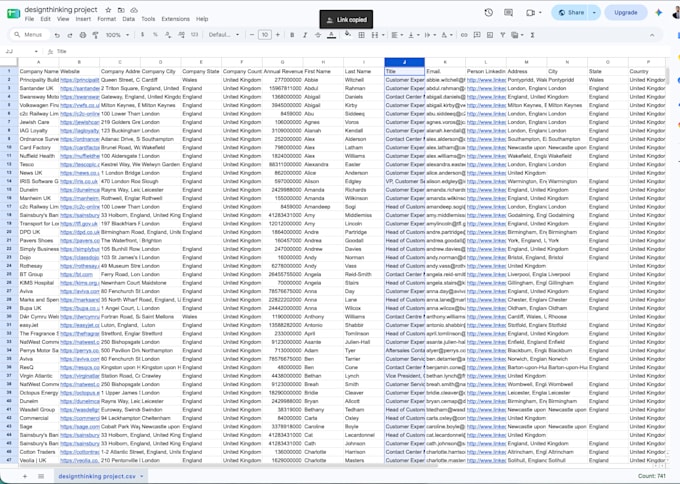Add a new sheet with plus
680x484 pixels.
pyautogui.click(x=25, y=476)
